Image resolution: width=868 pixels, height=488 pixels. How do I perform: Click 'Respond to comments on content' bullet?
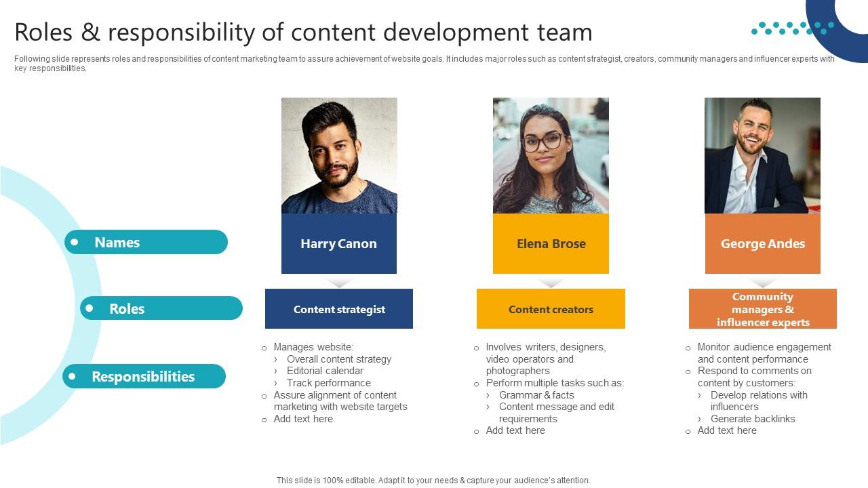point(754,377)
